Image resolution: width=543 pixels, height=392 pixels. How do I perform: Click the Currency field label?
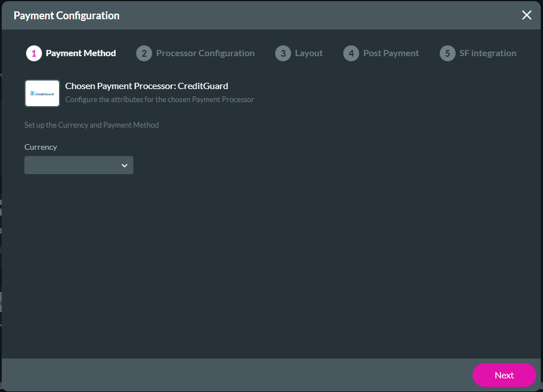[x=41, y=147]
